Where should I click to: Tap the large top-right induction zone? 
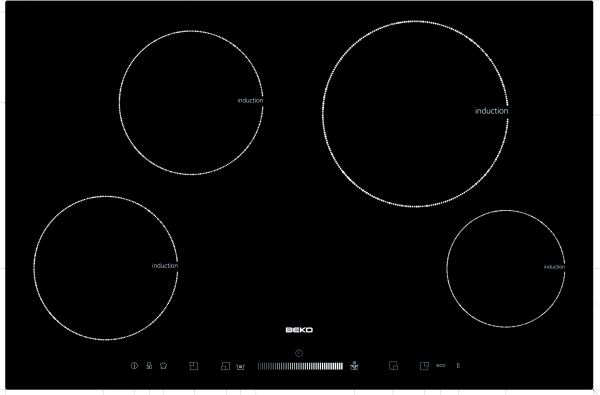415,114
